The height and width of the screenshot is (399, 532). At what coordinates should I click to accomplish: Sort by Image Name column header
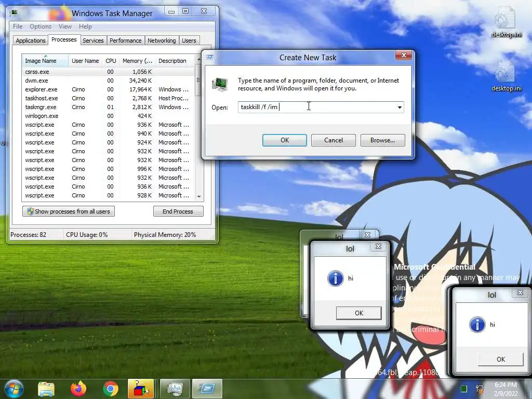45,61
